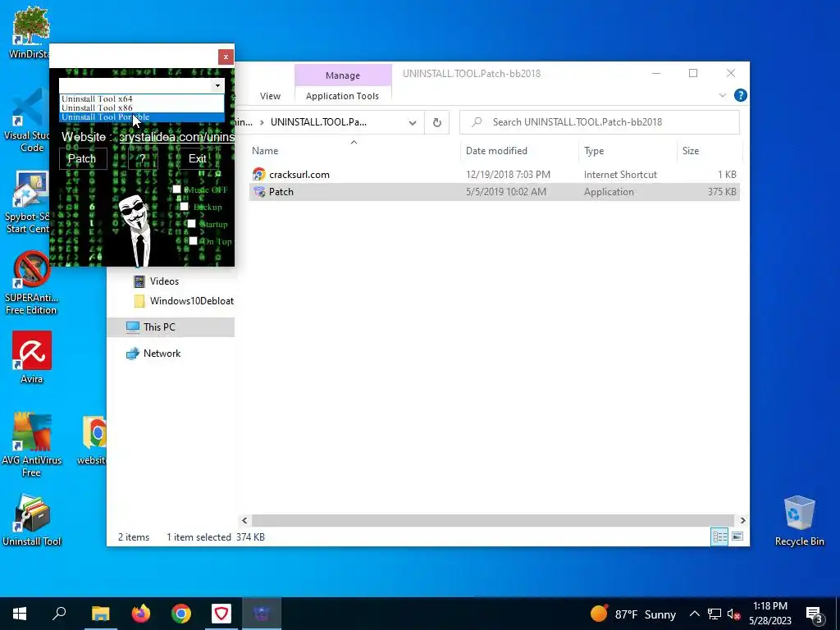
Task: Click Explorer help question mark icon
Action: tap(741, 95)
